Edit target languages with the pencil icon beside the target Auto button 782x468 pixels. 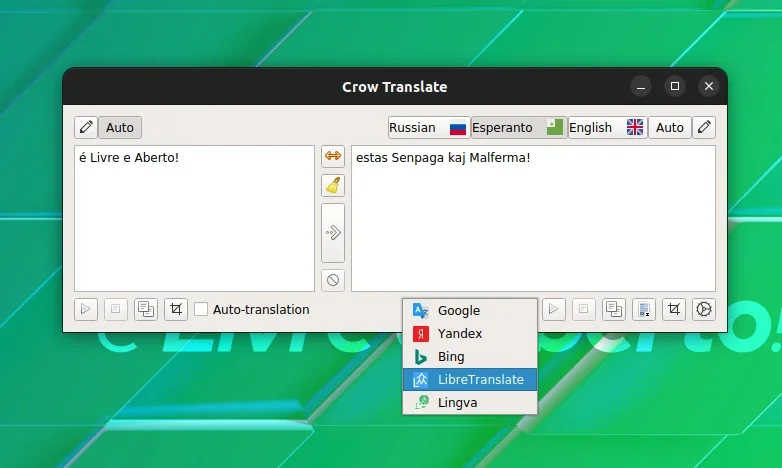coord(704,127)
